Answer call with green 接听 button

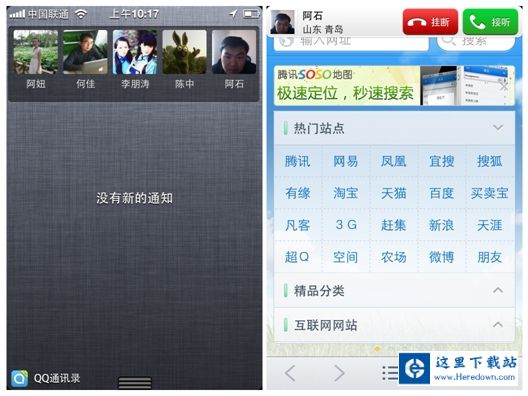491,22
